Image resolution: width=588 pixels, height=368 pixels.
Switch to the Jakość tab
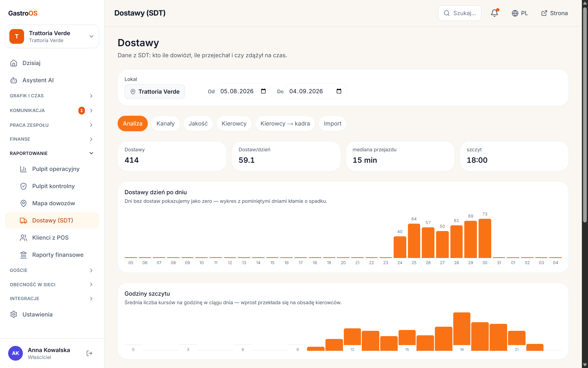point(198,124)
